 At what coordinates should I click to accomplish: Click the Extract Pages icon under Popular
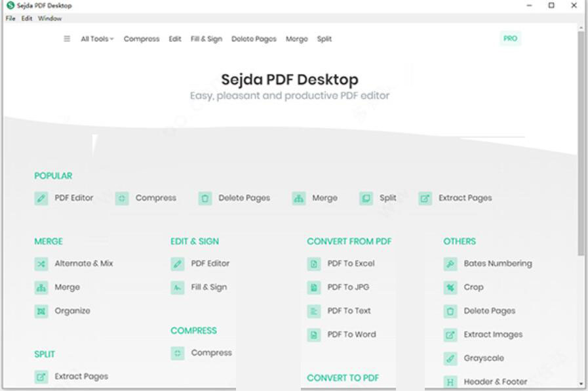[x=425, y=198]
